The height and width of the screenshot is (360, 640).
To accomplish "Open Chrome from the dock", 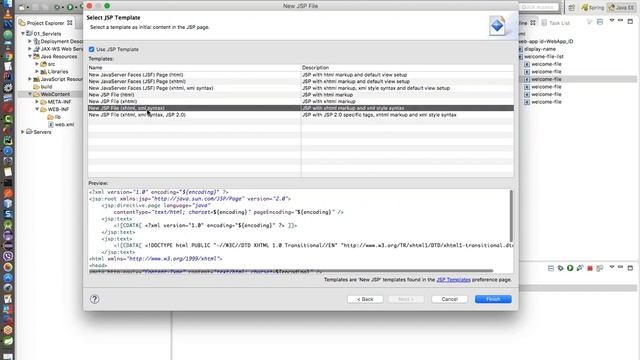I will pos(8,56).
